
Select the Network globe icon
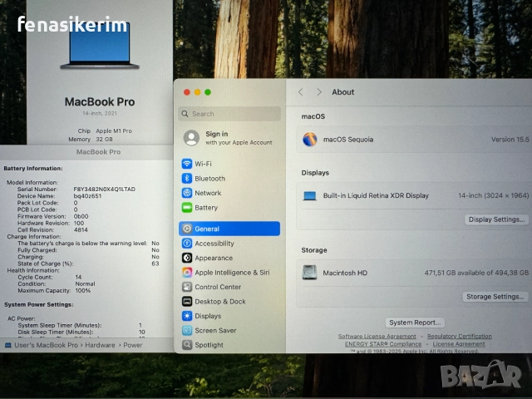(186, 193)
